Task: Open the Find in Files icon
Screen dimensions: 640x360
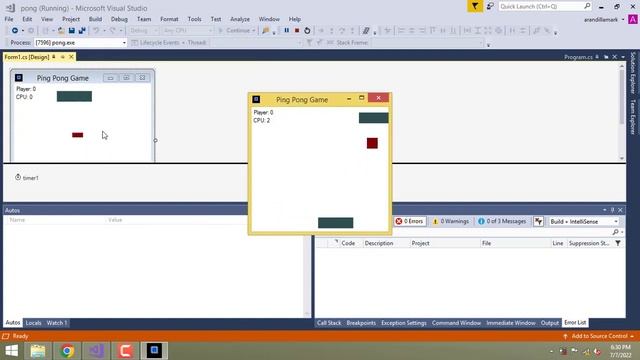Action: click(266, 31)
